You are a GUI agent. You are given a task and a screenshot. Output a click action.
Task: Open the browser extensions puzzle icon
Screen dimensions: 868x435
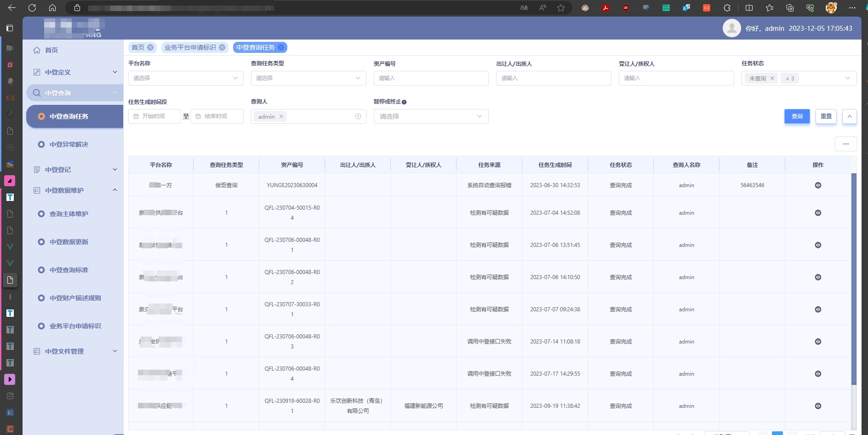[x=727, y=7]
